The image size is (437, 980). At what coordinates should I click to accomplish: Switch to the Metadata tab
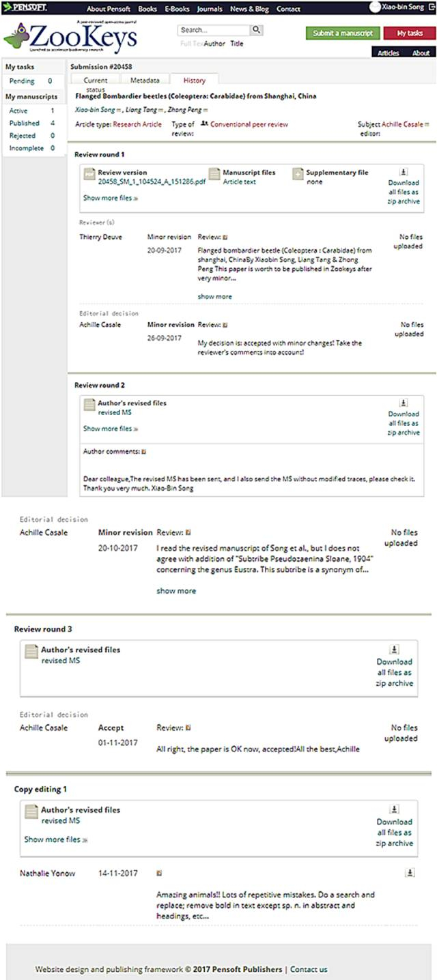[145, 81]
